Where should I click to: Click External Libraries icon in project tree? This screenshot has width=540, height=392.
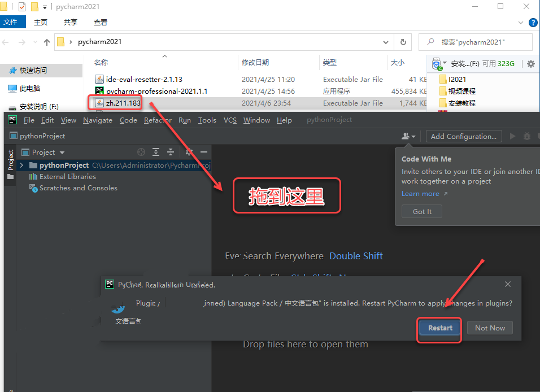coord(33,177)
